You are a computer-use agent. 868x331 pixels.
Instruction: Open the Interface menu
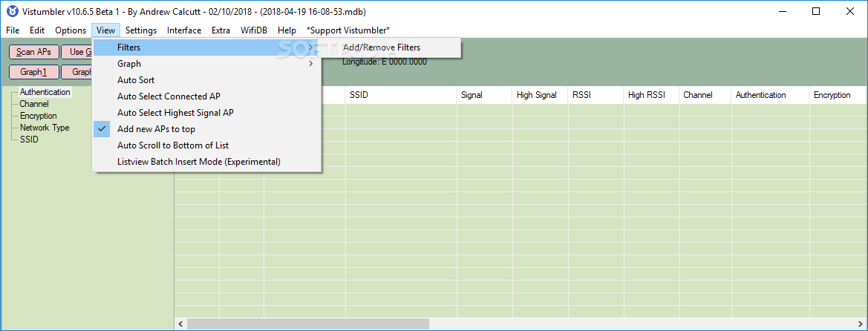184,30
